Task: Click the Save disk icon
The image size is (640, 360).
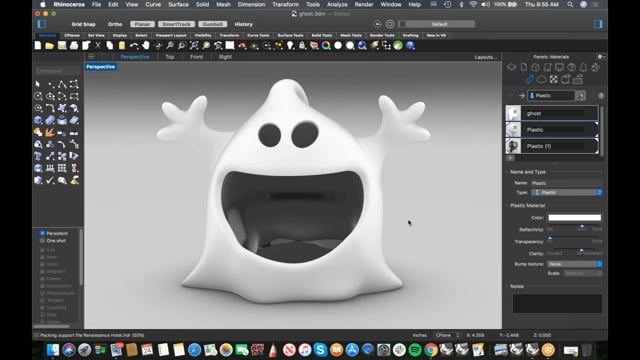Action: click(62, 45)
